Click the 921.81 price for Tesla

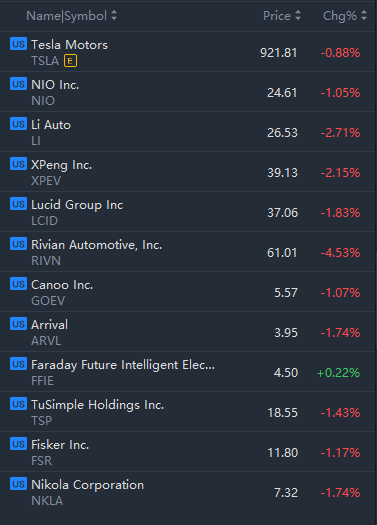[x=279, y=53]
